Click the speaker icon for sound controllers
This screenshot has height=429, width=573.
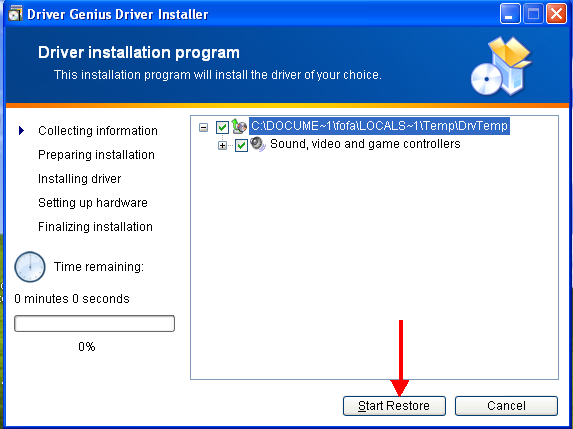[x=258, y=144]
